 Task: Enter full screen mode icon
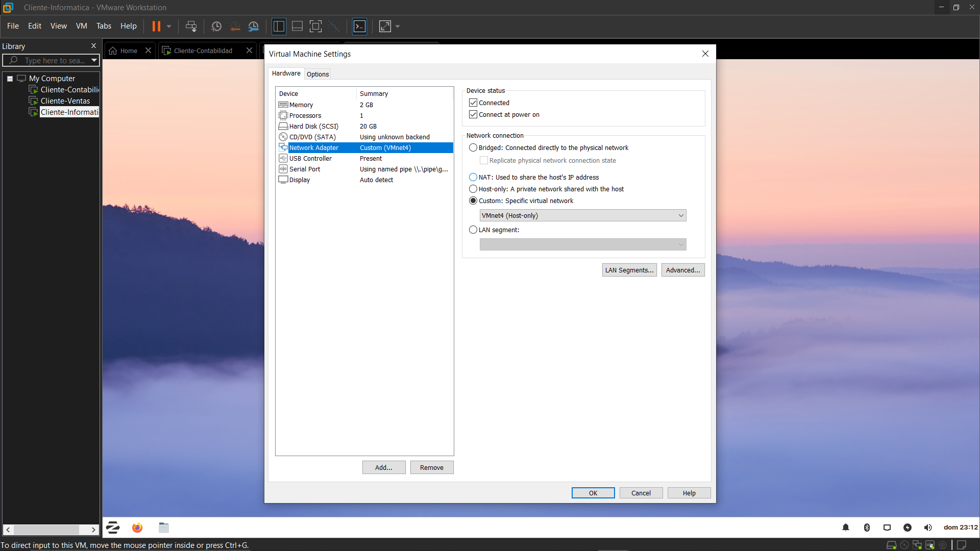coord(315,27)
